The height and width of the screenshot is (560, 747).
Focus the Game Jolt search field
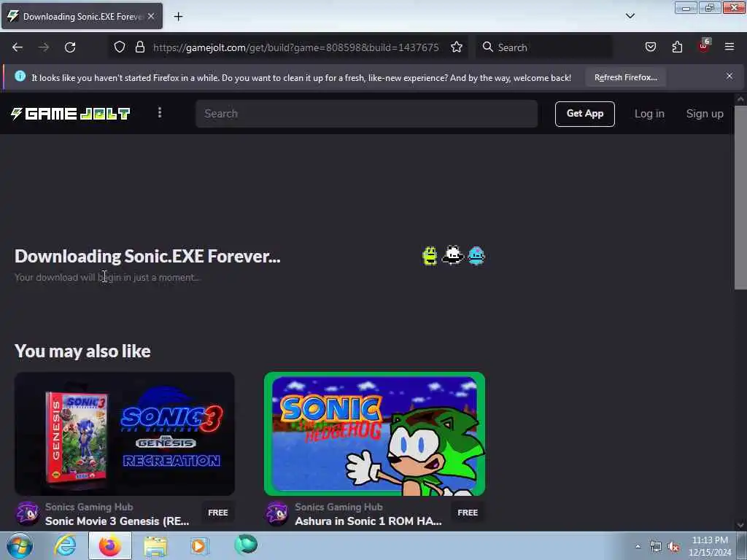pos(366,114)
